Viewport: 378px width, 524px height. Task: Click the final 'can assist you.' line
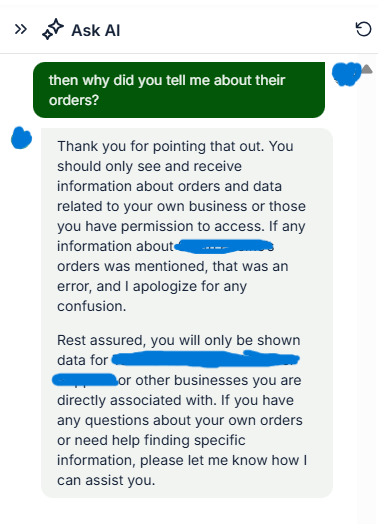pyautogui.click(x=106, y=481)
